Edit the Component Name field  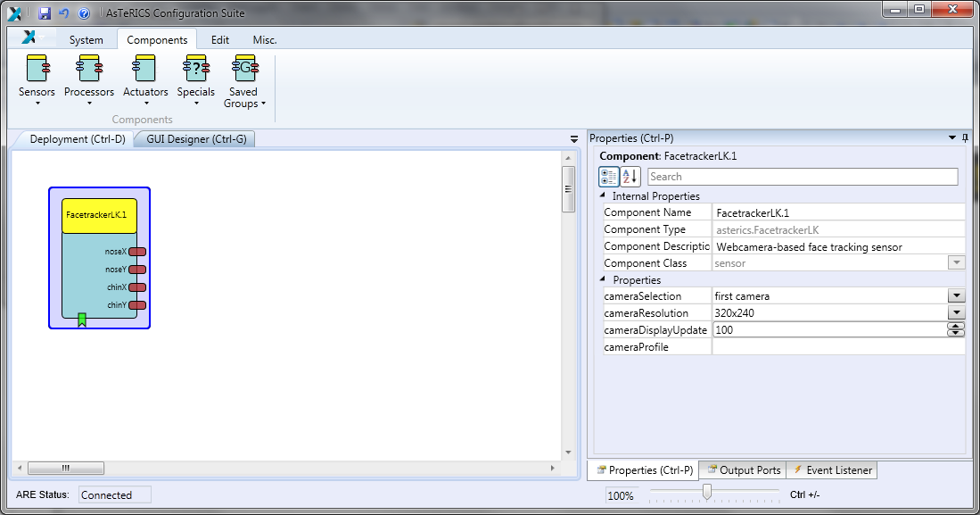[x=838, y=212]
